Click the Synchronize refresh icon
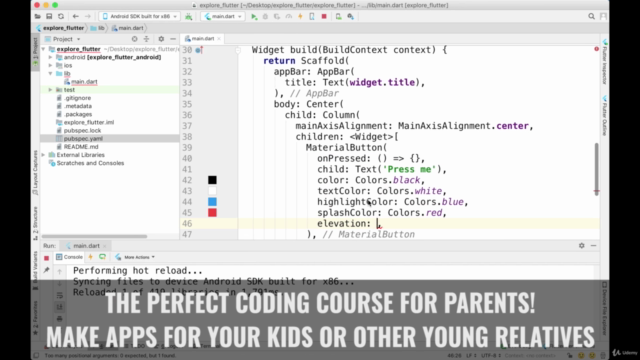 (61, 16)
